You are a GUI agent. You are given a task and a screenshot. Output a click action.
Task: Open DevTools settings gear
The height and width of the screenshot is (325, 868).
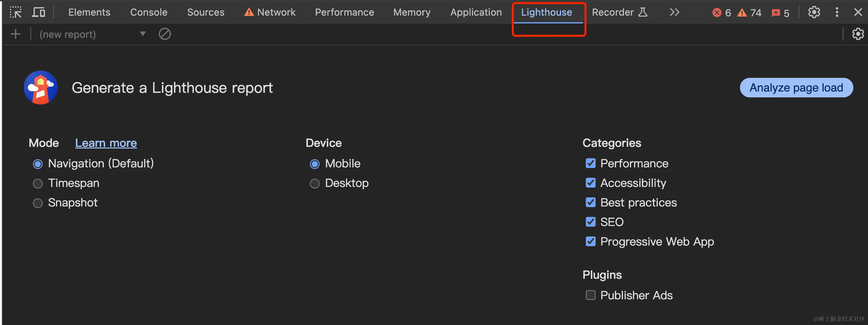click(x=814, y=12)
